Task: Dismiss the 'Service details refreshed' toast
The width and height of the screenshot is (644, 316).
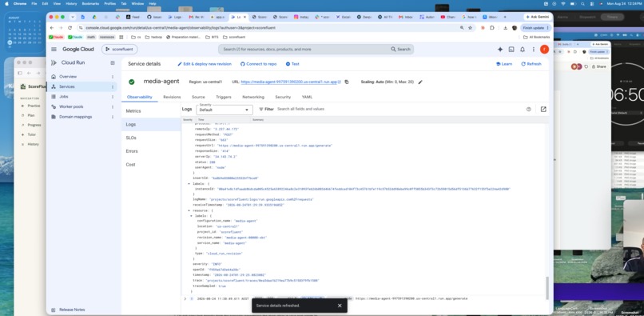Action: pyautogui.click(x=340, y=306)
